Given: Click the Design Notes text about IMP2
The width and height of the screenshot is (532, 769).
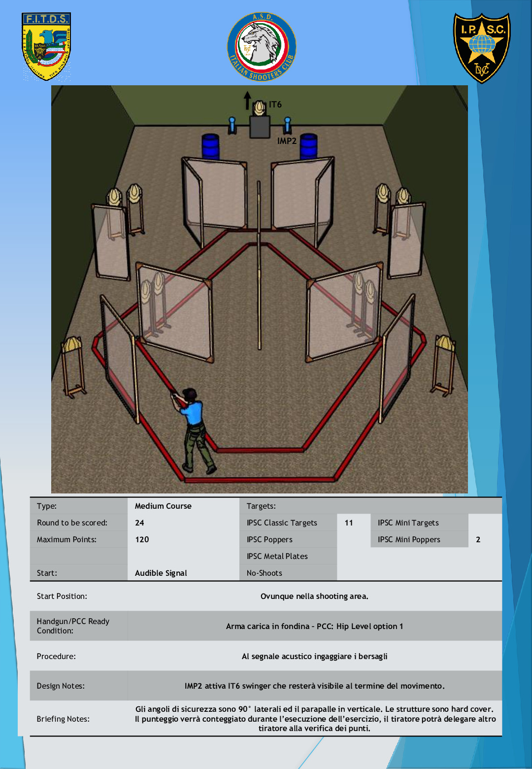Looking at the screenshot, I should coord(314,686).
